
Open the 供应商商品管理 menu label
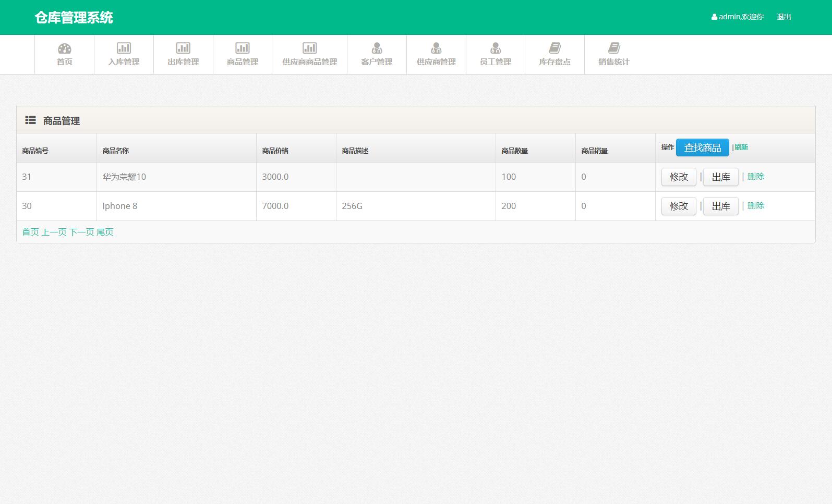(309, 62)
